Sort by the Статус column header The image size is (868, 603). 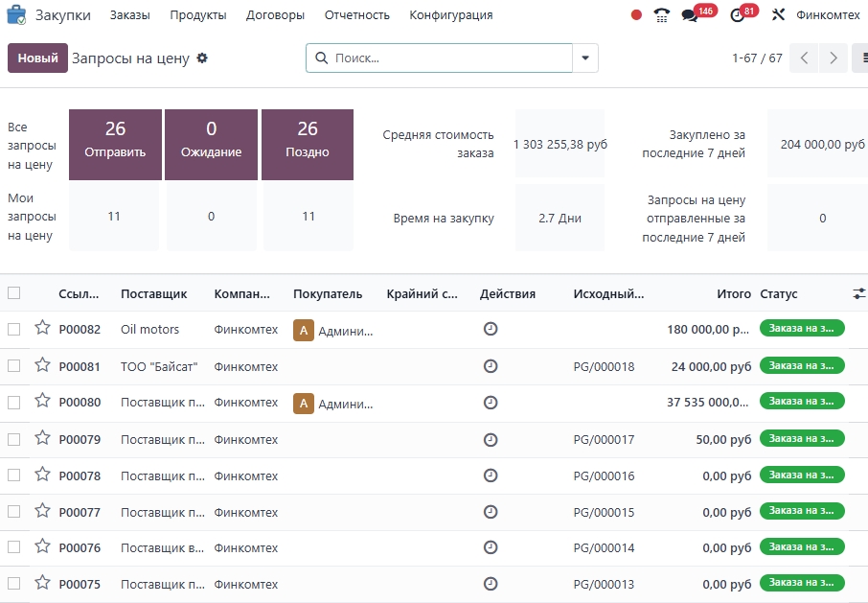coord(778,293)
